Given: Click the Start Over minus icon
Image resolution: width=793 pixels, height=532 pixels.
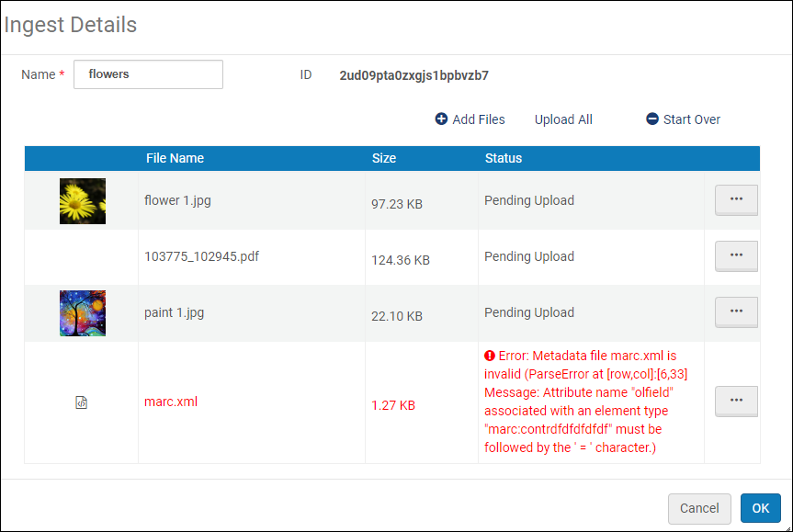Looking at the screenshot, I should pos(652,119).
